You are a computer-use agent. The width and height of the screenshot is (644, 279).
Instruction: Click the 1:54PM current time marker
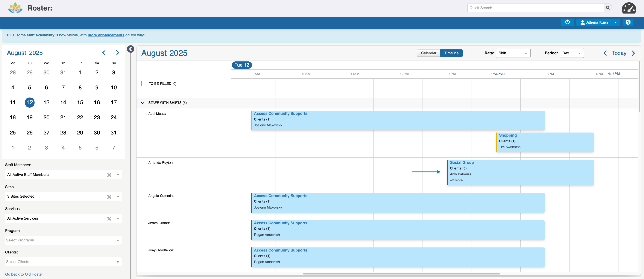click(497, 74)
